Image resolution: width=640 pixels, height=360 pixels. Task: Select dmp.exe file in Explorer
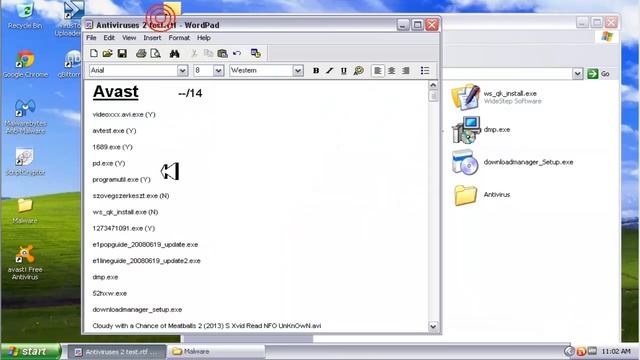481,130
